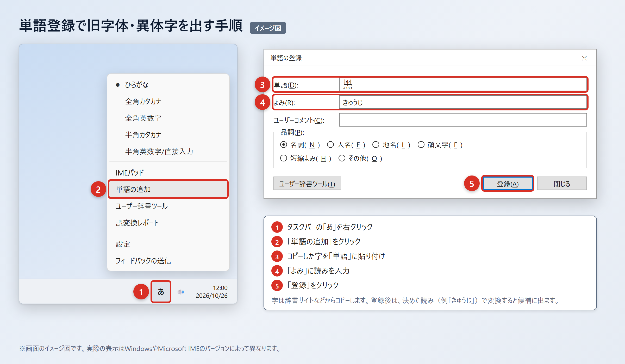
Task: Click the 登録(A) button
Action: pos(508,184)
